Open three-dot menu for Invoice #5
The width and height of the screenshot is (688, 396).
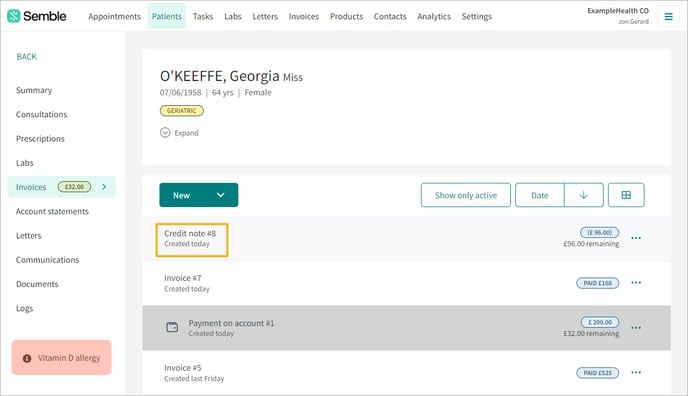click(x=636, y=373)
